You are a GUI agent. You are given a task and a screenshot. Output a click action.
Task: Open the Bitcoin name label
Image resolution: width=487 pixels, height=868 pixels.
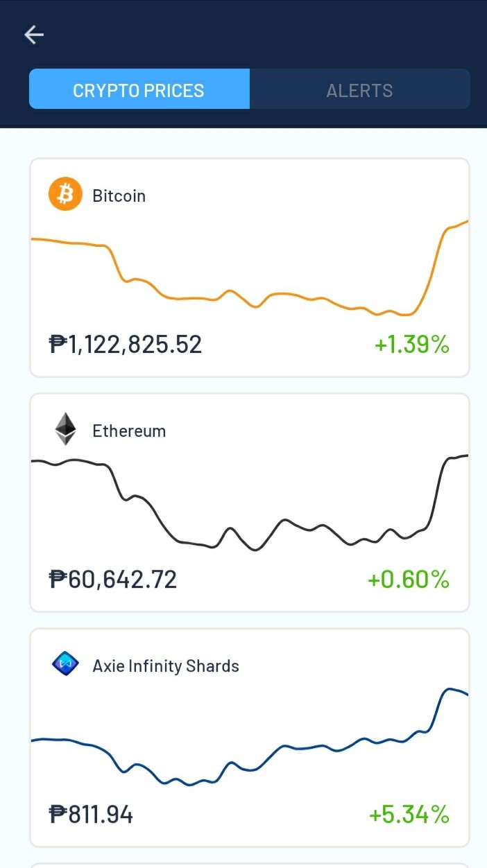(x=119, y=196)
